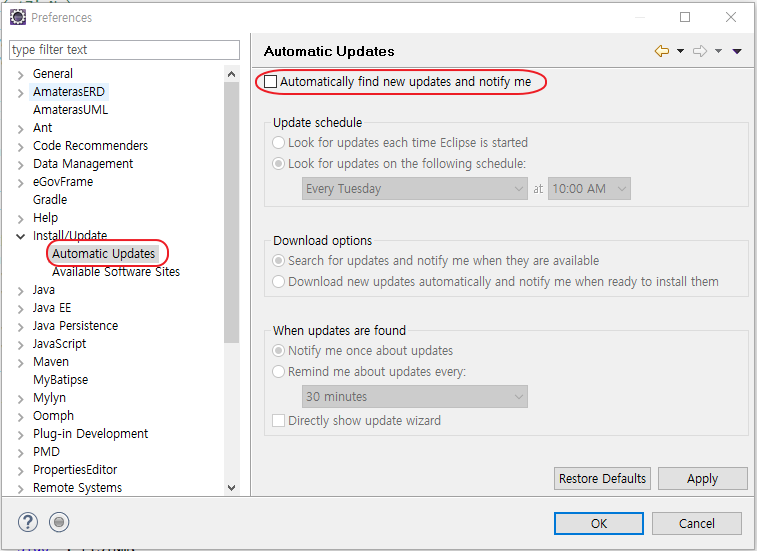Expand the PropertiesEditor node
Screen dimensions: 757x551
click(20, 471)
